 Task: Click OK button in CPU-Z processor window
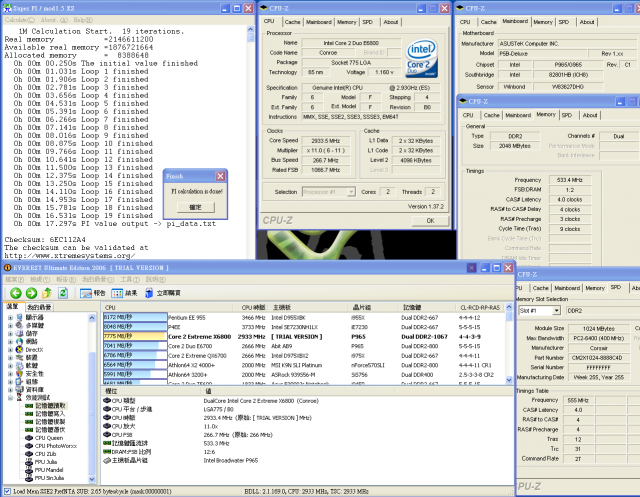click(x=430, y=220)
